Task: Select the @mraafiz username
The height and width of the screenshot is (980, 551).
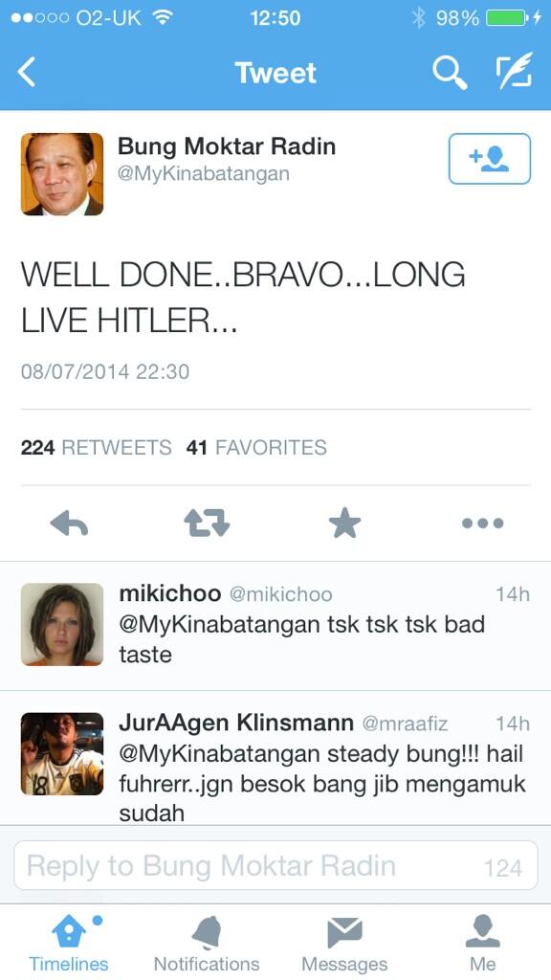Action: coord(405,724)
